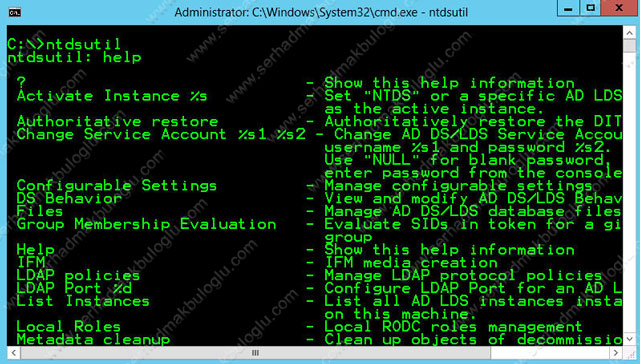
Task: Click the window title text 'Administrator: C:\Windows\System32\cmd.exe - ntdsutil'
Action: click(x=321, y=12)
